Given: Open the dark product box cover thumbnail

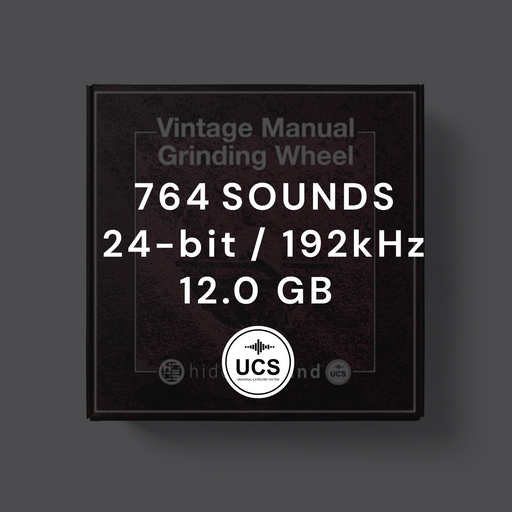Looking at the screenshot, I should (255, 252).
